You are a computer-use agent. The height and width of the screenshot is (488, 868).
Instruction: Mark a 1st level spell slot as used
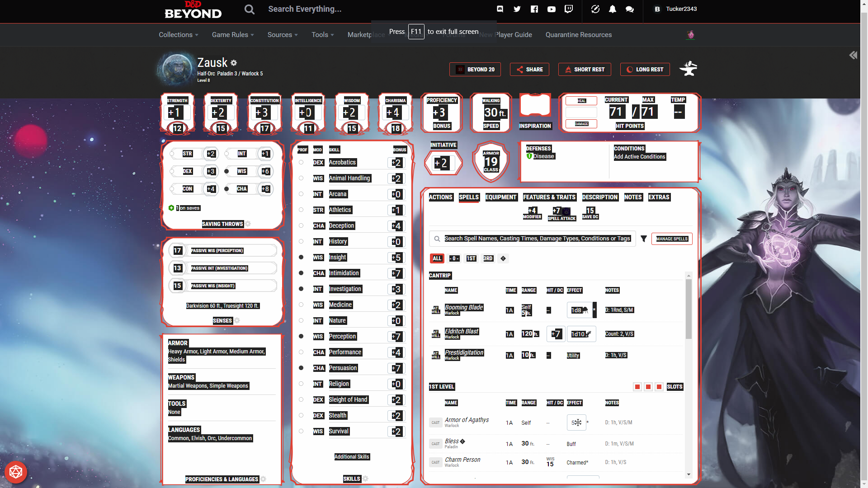point(637,387)
